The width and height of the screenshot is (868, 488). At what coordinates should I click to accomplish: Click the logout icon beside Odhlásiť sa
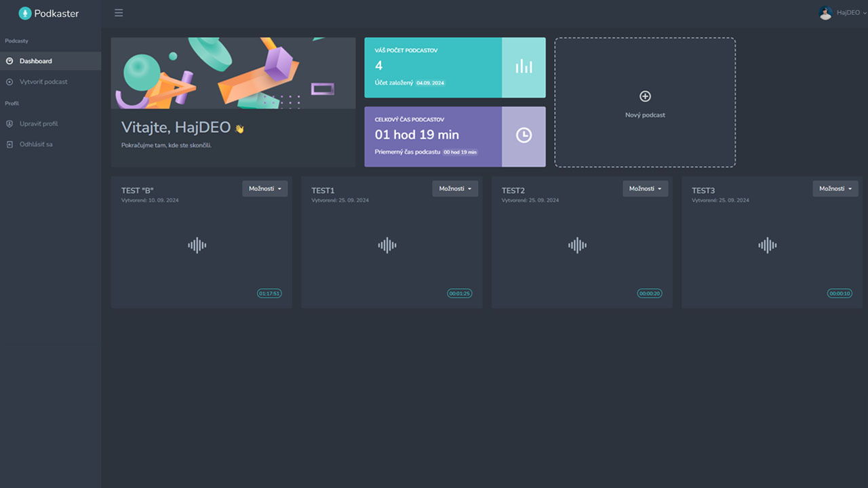click(x=9, y=144)
